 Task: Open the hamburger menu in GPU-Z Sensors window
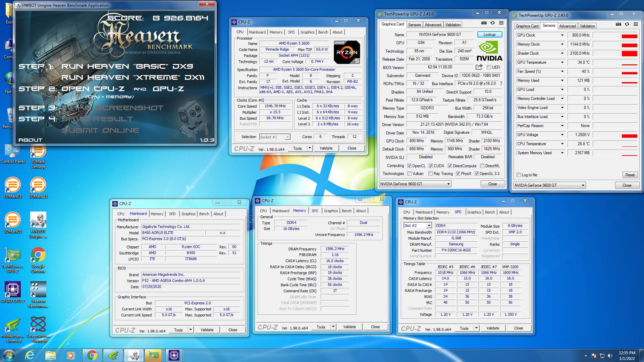tap(636, 24)
